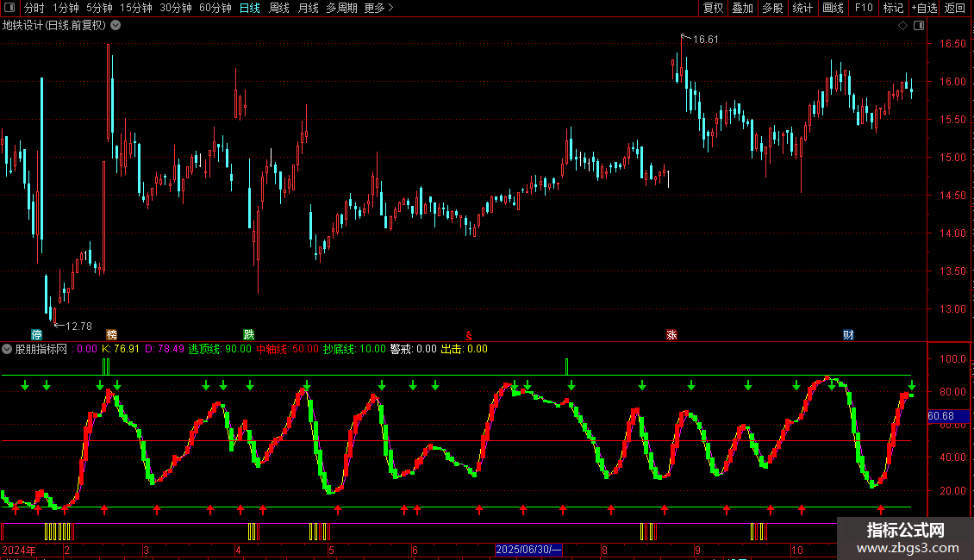Click the 警戒: 0.00 label

tap(413, 349)
